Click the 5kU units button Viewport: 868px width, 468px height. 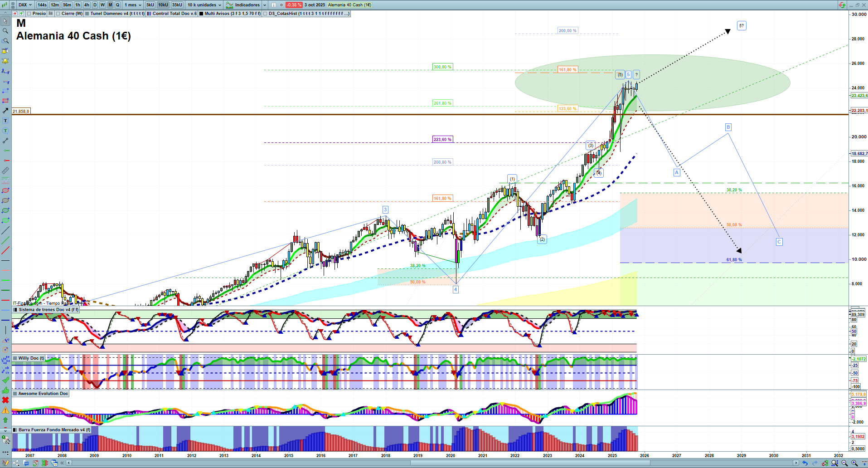pyautogui.click(x=150, y=5)
